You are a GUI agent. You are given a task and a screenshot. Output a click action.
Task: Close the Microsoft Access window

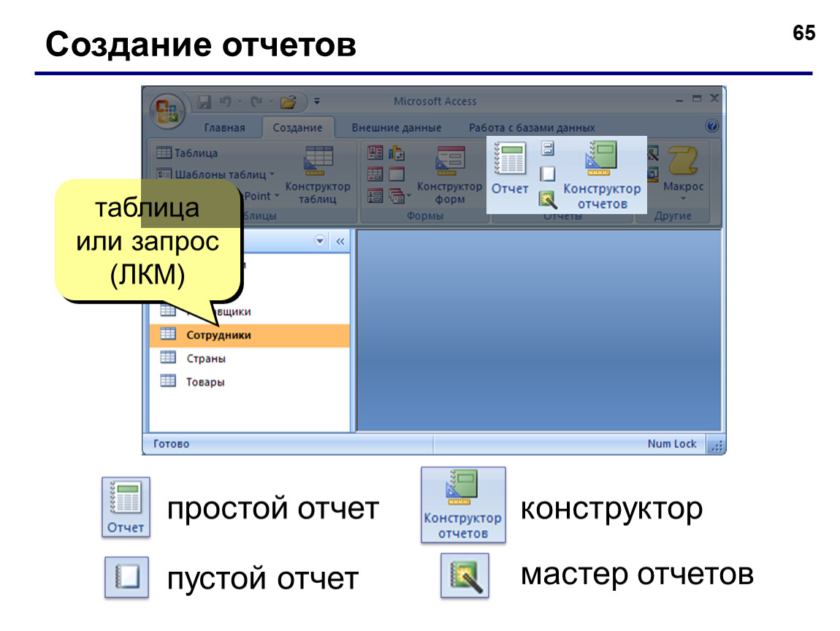click(714, 99)
